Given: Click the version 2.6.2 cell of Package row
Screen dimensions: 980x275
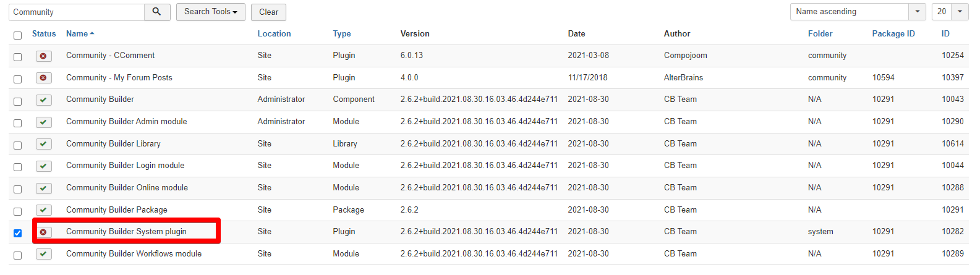Looking at the screenshot, I should point(409,209).
